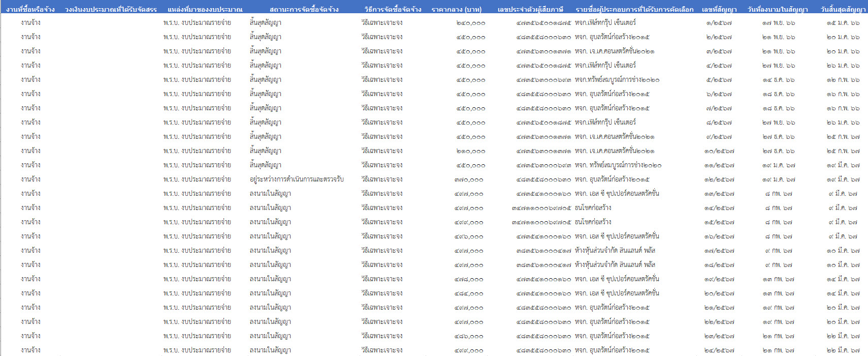Click the วันสิ้นสุดสัญญา column header
This screenshot has width=868, height=356.
843,9
